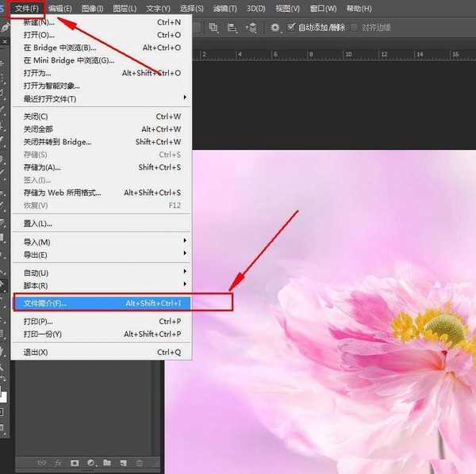Viewport: 476px width, 474px height.
Task: Open the 文件(F) menu
Action: 27,9
